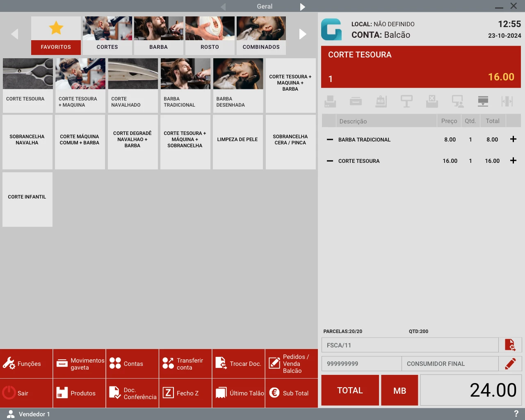Decrease CORTE TESOURA quantity with minus

(329, 161)
